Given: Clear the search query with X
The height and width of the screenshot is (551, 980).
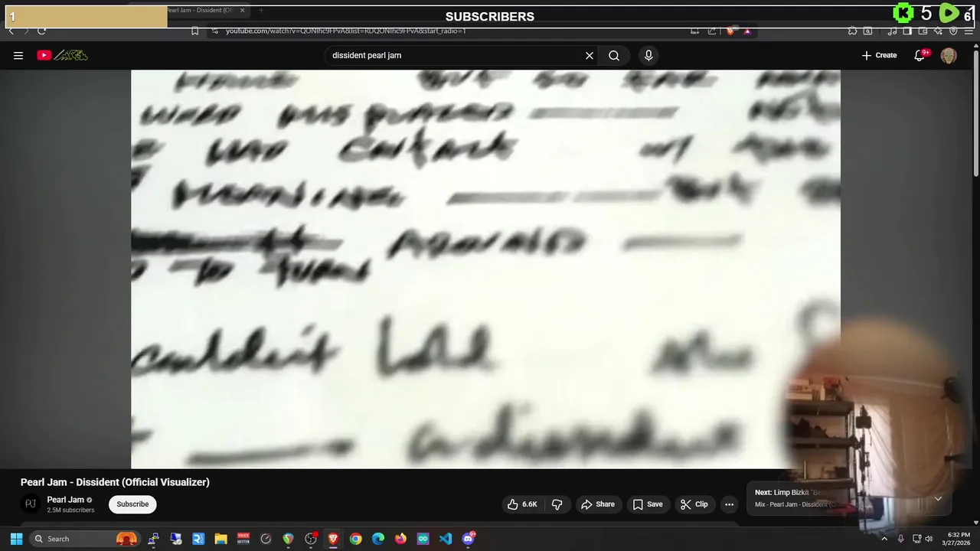Looking at the screenshot, I should (x=590, y=55).
